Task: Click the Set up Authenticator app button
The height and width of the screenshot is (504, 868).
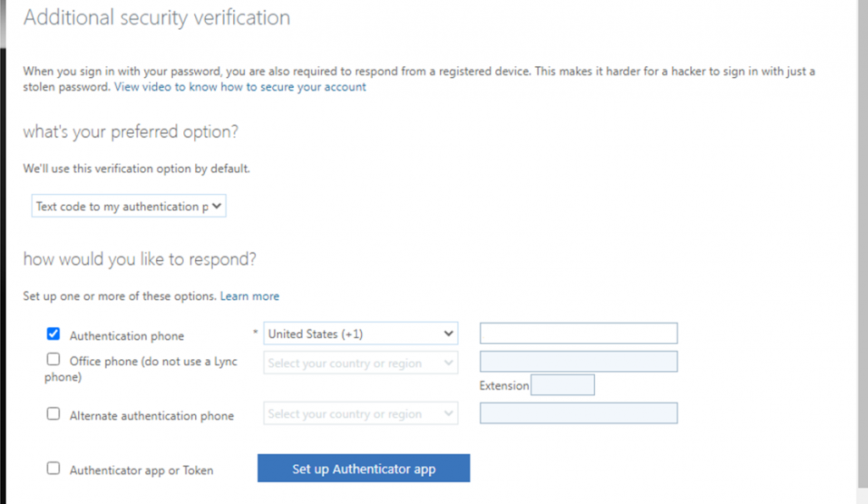Action: [364, 468]
